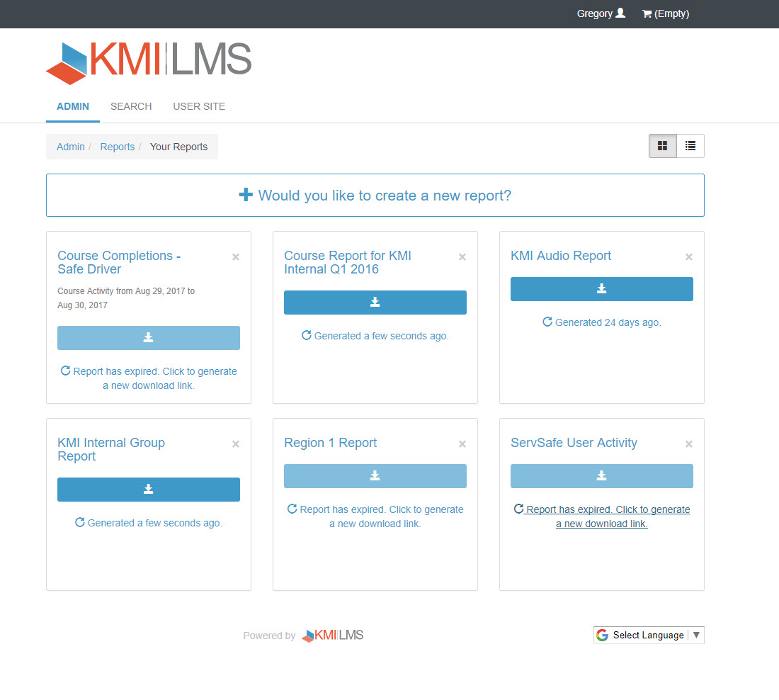Open Region 1 Report title
The width and height of the screenshot is (779, 700).
coord(331,443)
